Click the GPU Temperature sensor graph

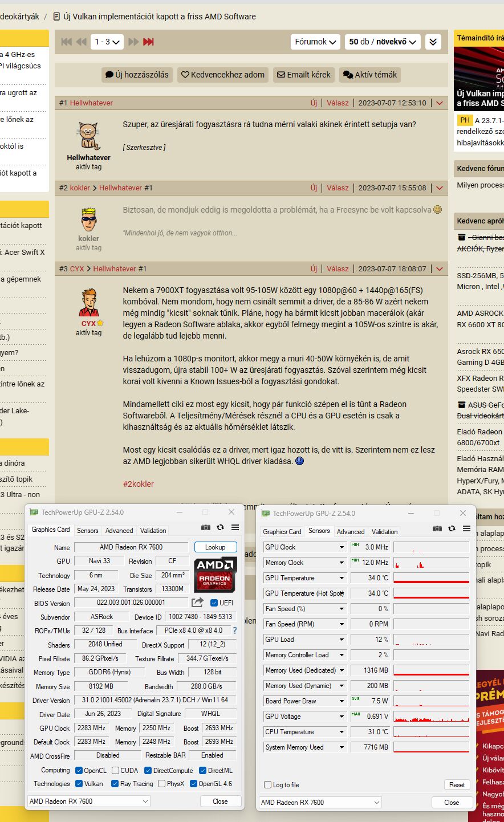(432, 577)
